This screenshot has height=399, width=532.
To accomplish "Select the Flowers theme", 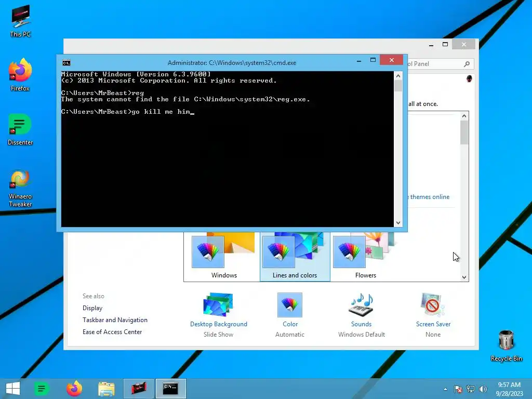I will coord(365,256).
